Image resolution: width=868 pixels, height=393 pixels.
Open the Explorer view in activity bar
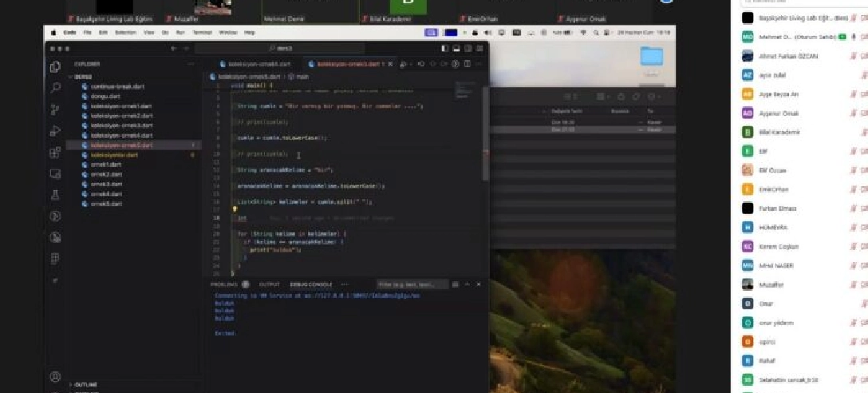(x=55, y=66)
